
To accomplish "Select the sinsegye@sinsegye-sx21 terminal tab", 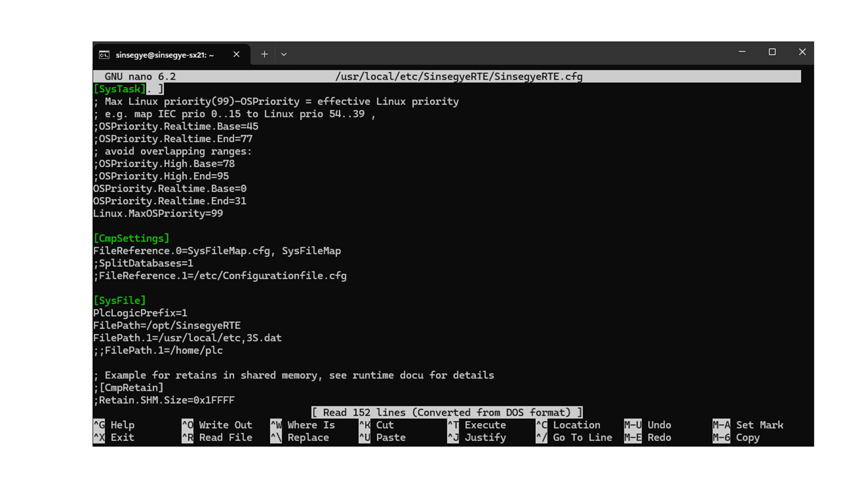I will pos(165,55).
